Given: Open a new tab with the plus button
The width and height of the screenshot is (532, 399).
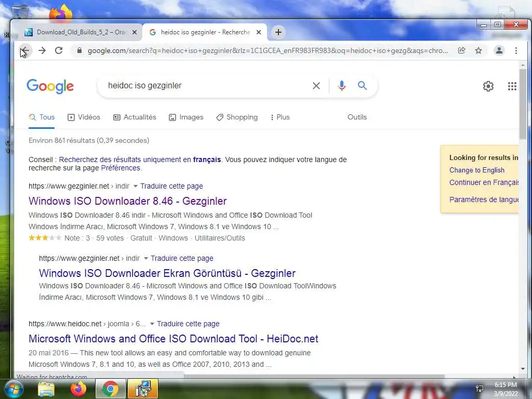Looking at the screenshot, I should pyautogui.click(x=278, y=32).
